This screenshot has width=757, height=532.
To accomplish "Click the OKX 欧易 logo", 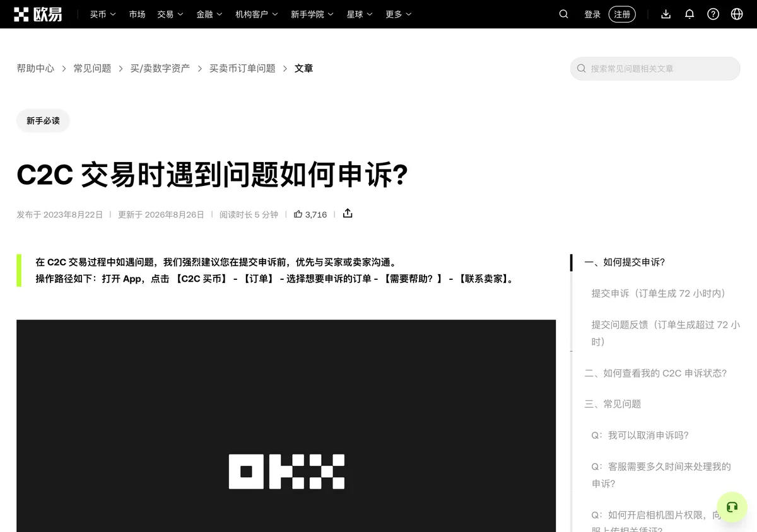I will pos(38,14).
